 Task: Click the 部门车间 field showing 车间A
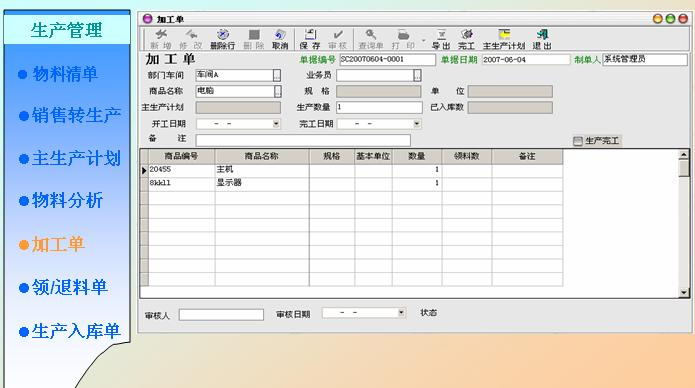234,75
